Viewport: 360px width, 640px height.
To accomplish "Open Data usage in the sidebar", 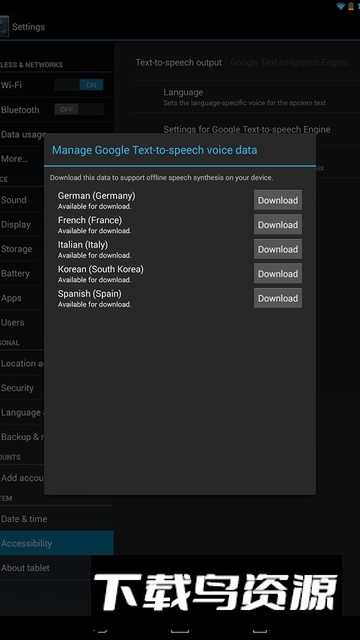I will (x=22, y=134).
